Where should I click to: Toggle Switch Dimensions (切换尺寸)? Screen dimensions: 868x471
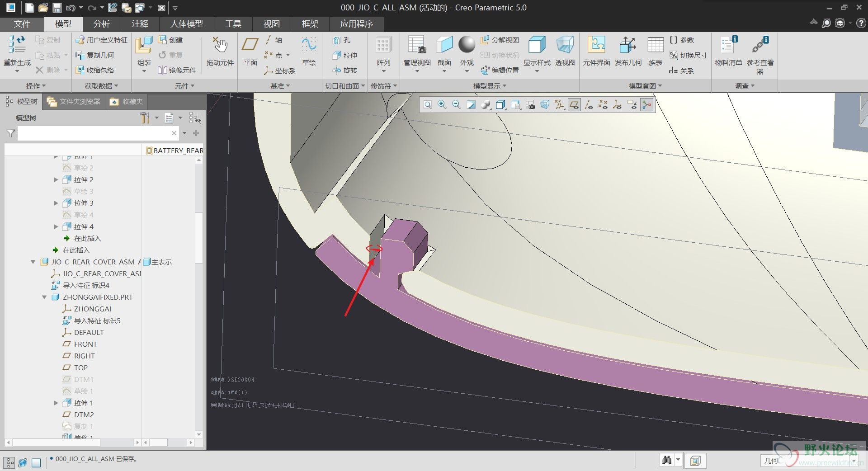point(688,55)
